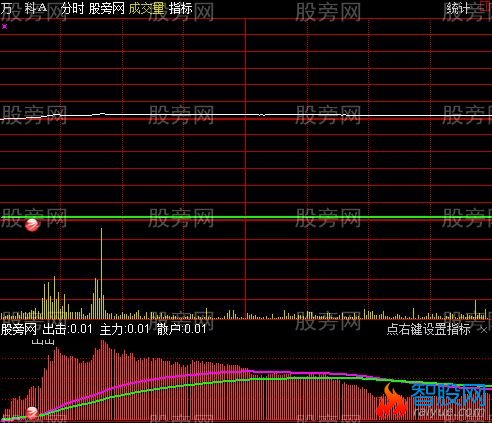This screenshot has width=492, height=423.
Task: Click the red ball marker in bottom indicator
Action: point(32,413)
